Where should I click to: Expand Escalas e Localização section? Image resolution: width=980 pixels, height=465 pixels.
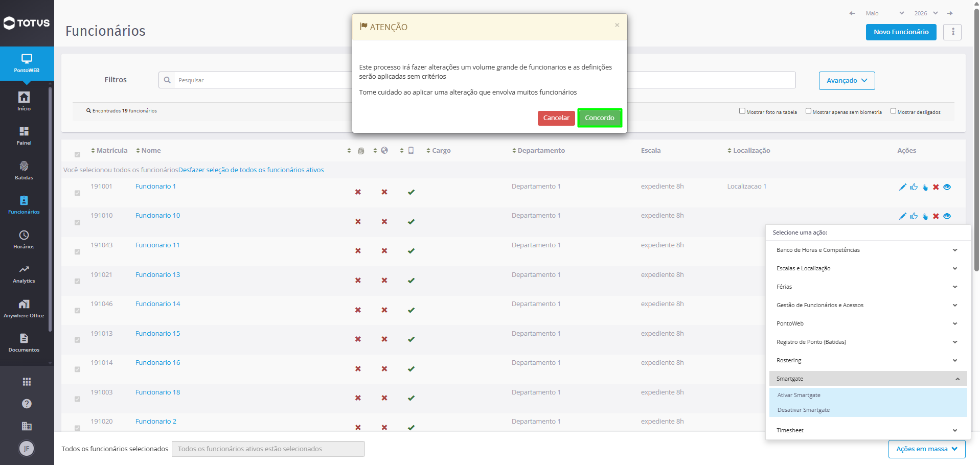(868, 268)
